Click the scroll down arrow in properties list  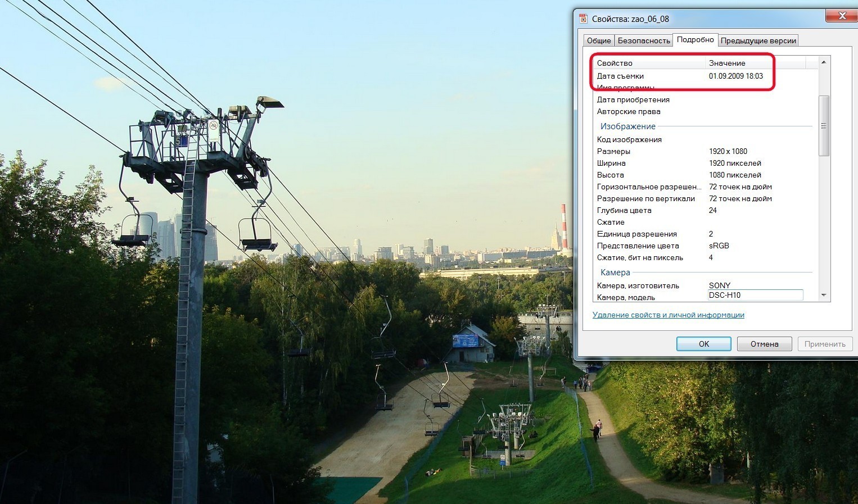pos(824,295)
